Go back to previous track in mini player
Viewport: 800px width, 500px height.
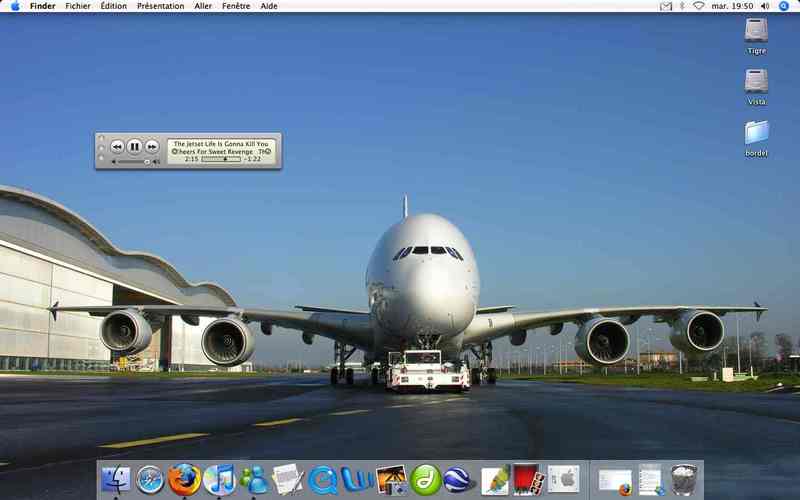click(x=117, y=147)
